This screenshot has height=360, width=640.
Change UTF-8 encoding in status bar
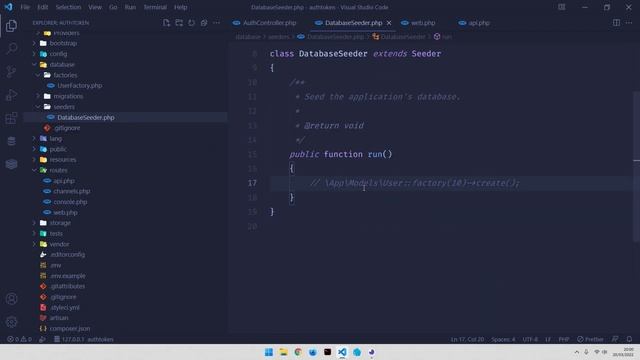530,339
